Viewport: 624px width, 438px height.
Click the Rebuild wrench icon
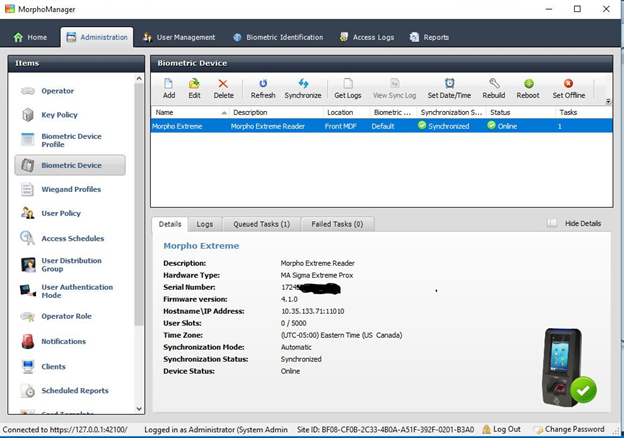(494, 84)
